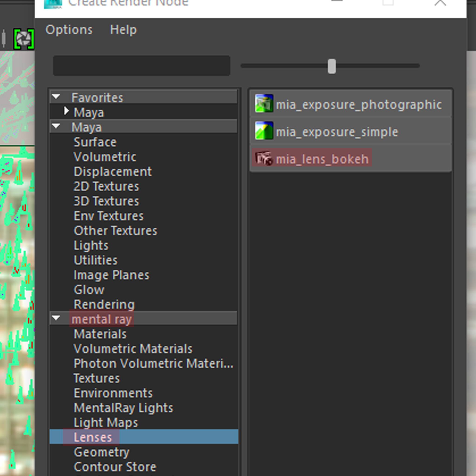Select the MentalRay Lights category
This screenshot has height=476, width=476.
pos(123,408)
